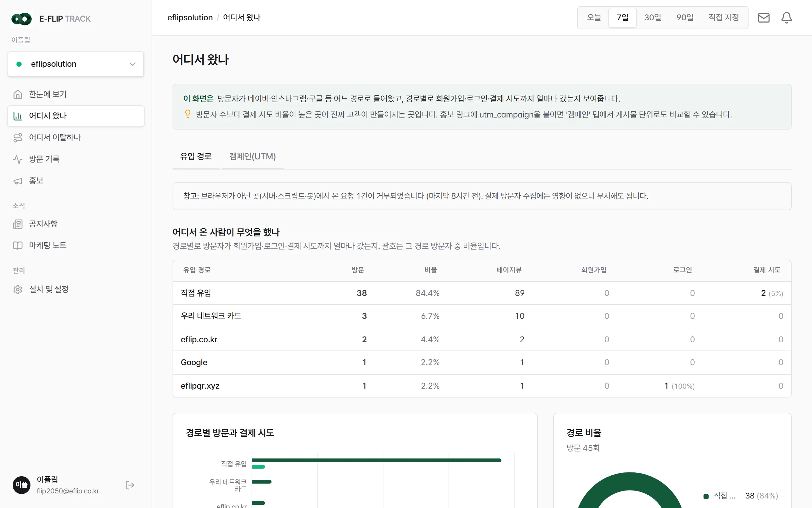
Task: Click the eflip.co.kr row name in table
Action: coord(199,340)
